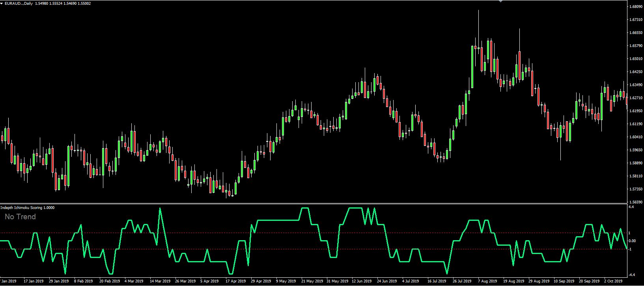Select the red dotted level 1 line
This screenshot has height=286, width=644.
click(x=314, y=233)
